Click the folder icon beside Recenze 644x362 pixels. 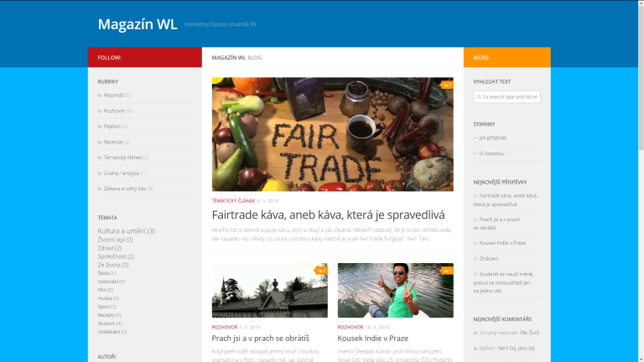(x=100, y=142)
